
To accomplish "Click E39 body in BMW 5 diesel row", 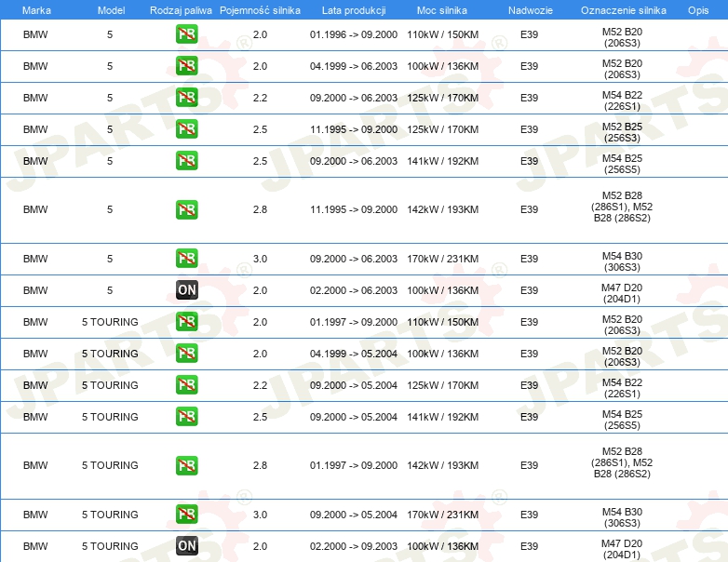I will click(x=530, y=290).
